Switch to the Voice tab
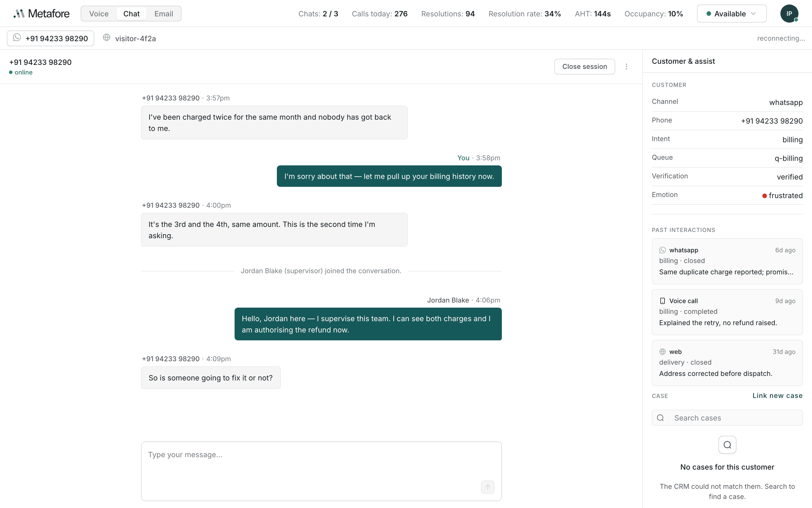Viewport: 812px width, 508px height. pyautogui.click(x=99, y=14)
